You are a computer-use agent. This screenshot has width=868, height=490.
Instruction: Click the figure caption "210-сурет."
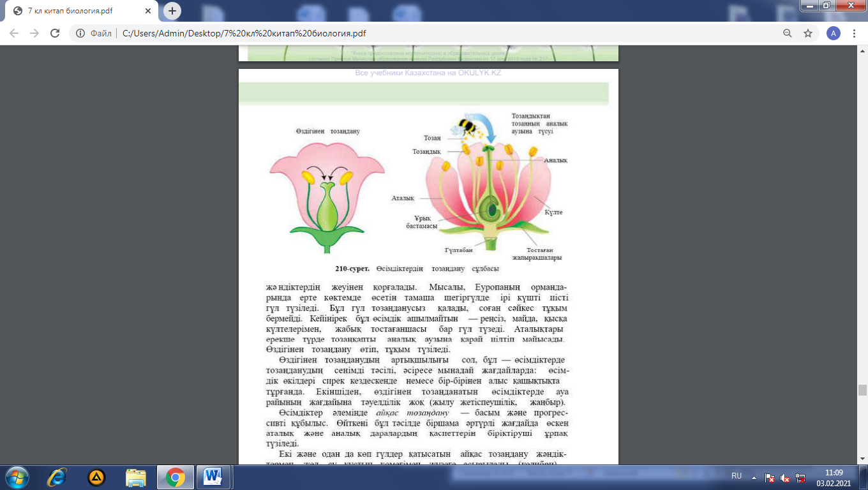point(354,269)
